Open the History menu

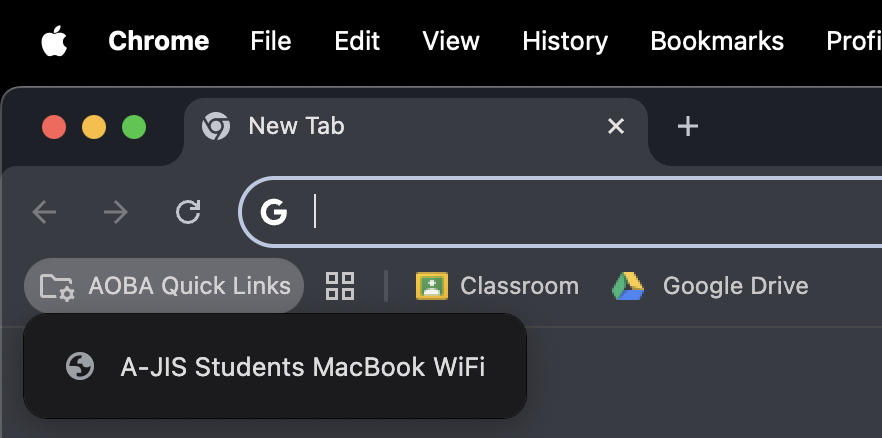tap(565, 41)
